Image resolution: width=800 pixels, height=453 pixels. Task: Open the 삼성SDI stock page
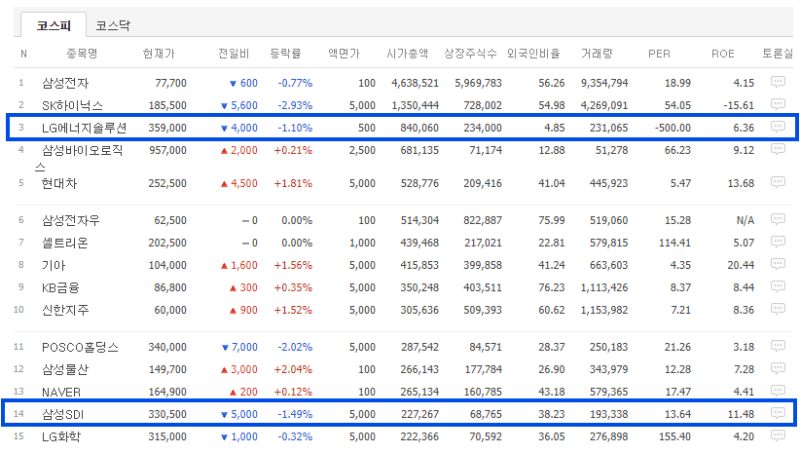pos(63,414)
